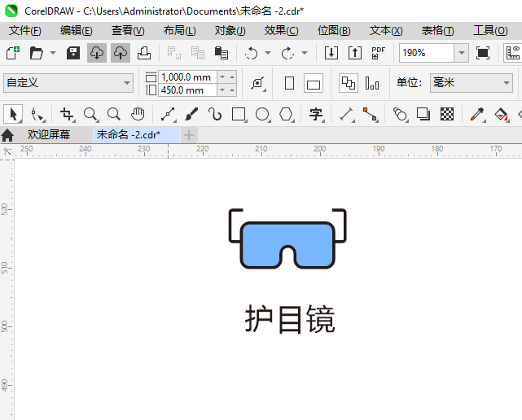Click the 190% zoom level field
522x420 pixels.
tap(427, 53)
